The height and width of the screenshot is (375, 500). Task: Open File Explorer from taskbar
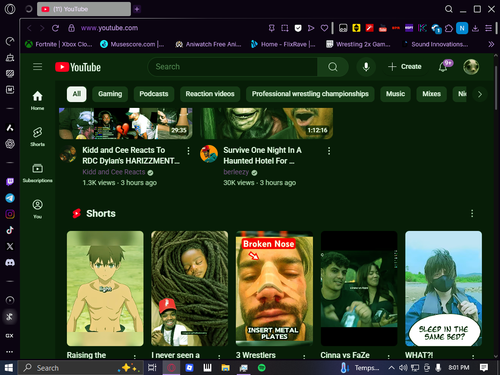226,368
